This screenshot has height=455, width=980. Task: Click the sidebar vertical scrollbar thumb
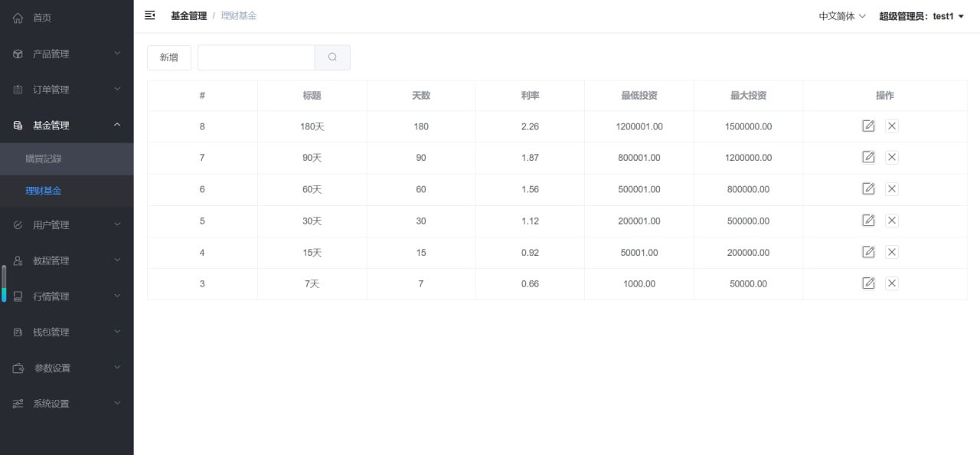[x=4, y=283]
